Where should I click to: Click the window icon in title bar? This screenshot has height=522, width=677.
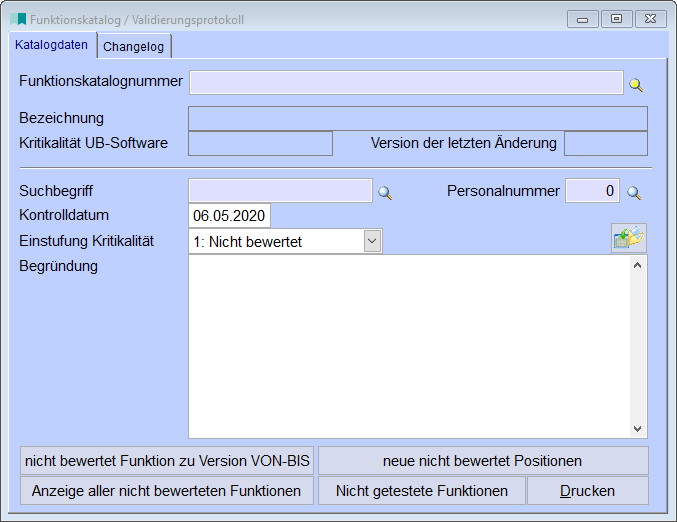pos(19,19)
